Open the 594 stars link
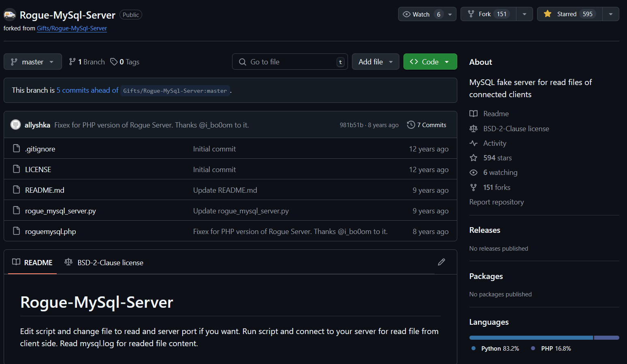Screen dimensions: 627x364 point(497,158)
